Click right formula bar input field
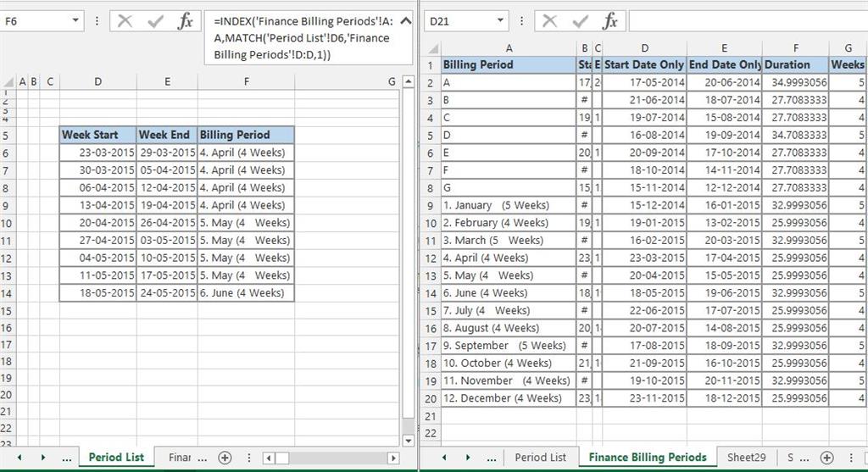This screenshot has width=868, height=472. [748, 21]
